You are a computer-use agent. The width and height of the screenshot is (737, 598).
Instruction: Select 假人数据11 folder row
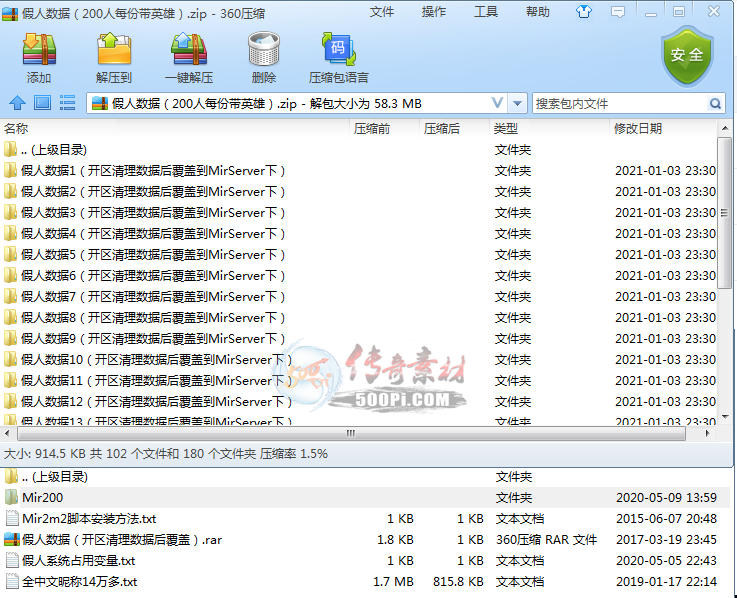point(360,380)
